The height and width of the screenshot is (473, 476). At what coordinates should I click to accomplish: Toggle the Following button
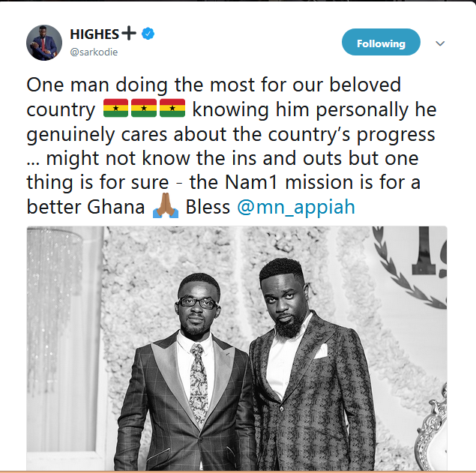(381, 42)
